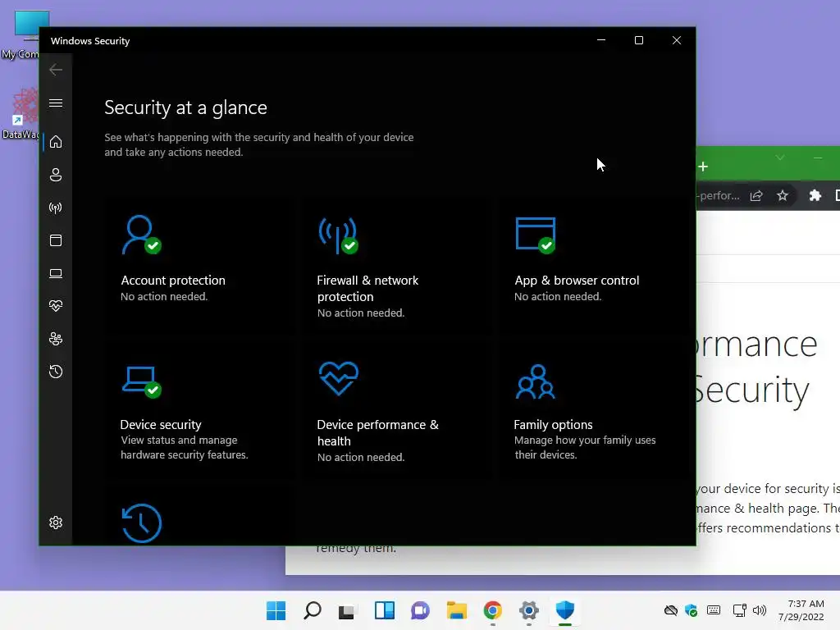Click the Device security tile icon
The image size is (840, 630).
[141, 381]
